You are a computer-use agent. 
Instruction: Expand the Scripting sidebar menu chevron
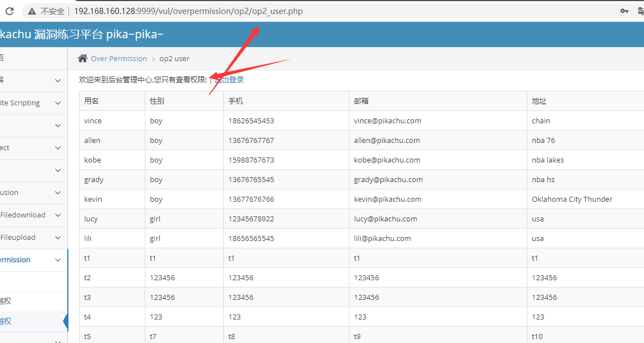[58, 103]
